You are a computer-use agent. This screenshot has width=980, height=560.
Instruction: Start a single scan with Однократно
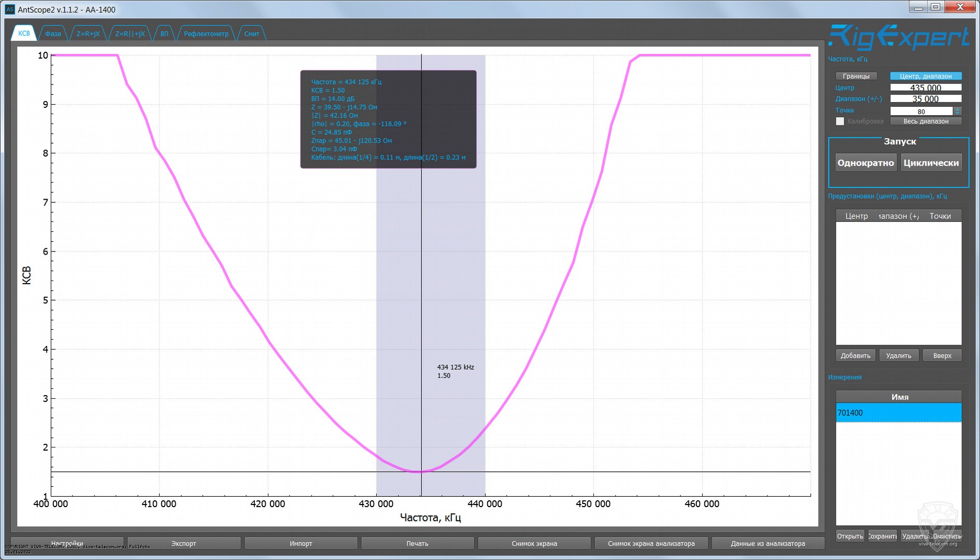tap(865, 163)
